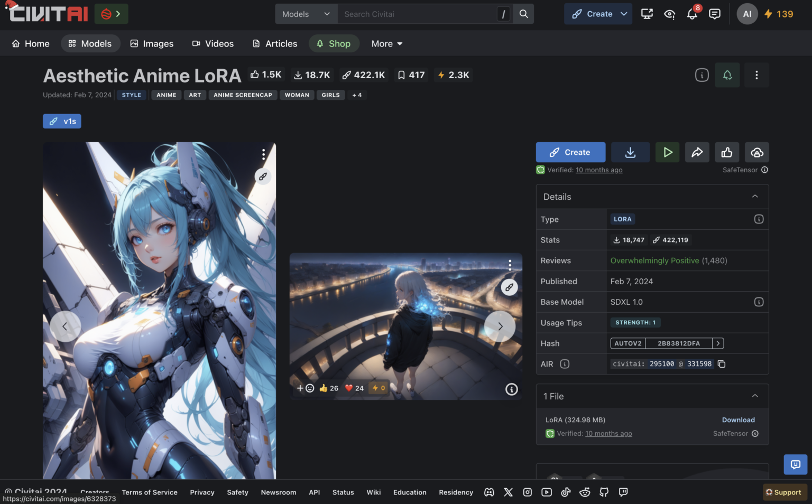Image resolution: width=812 pixels, height=504 pixels.
Task: Click the search magnifier icon
Action: 523,14
